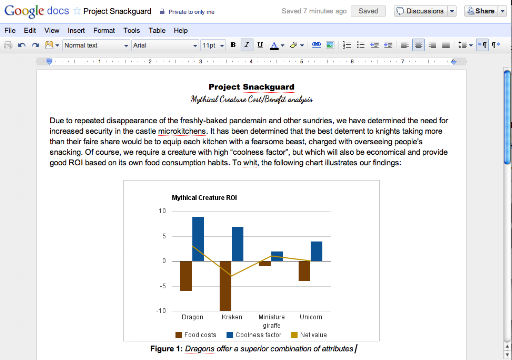Open the text color picker
This screenshot has width=512, height=360.
[x=277, y=45]
